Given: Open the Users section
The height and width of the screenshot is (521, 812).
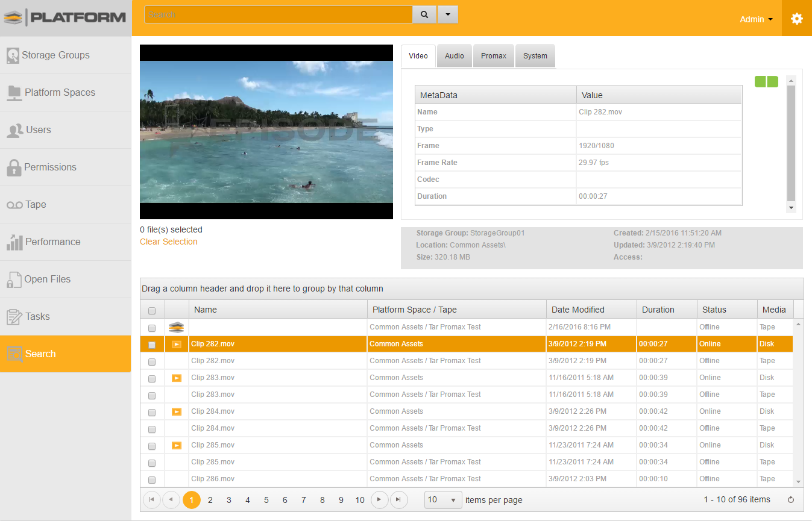Looking at the screenshot, I should coord(65,130).
